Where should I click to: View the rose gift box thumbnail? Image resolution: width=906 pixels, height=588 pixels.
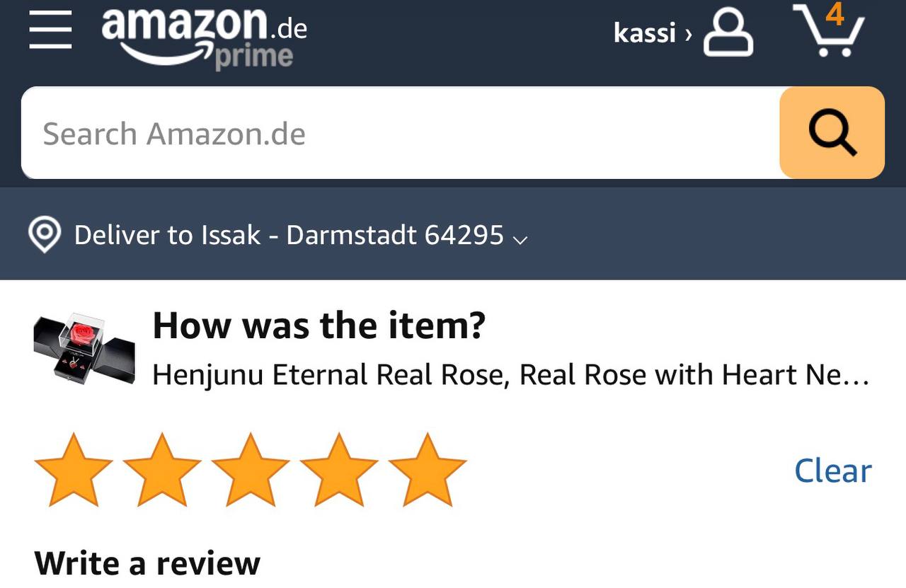[84, 347]
